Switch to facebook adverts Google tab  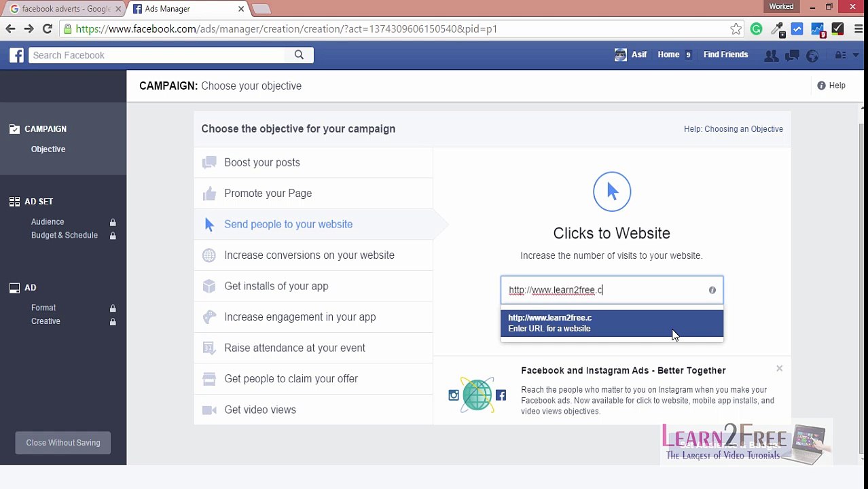pos(65,9)
